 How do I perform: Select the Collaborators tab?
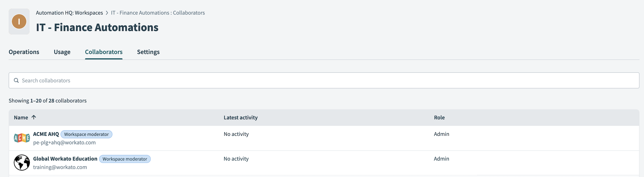click(104, 52)
